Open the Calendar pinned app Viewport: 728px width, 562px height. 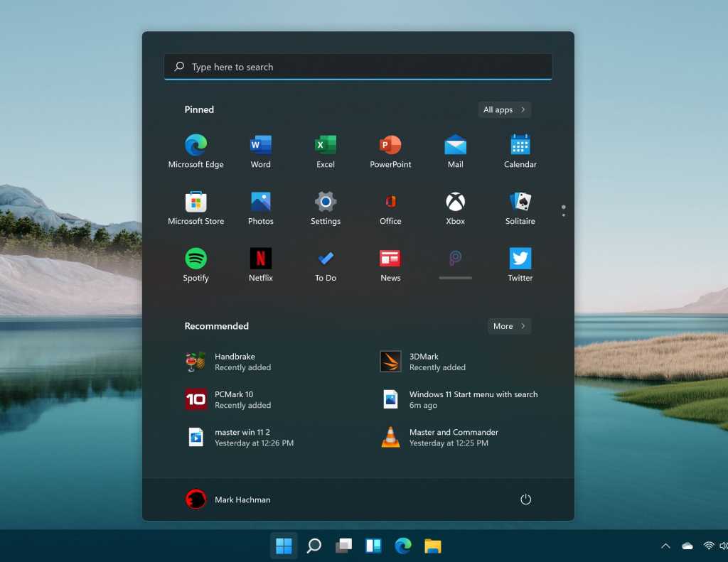tap(520, 151)
